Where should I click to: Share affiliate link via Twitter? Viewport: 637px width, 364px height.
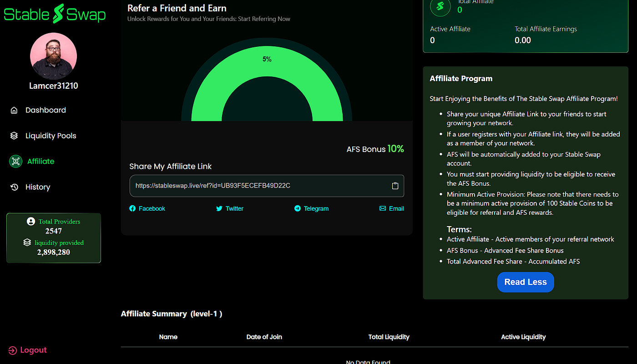(230, 208)
